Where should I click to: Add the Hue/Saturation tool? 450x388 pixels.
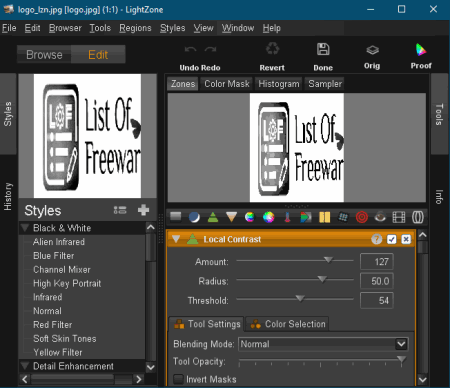tap(250, 217)
